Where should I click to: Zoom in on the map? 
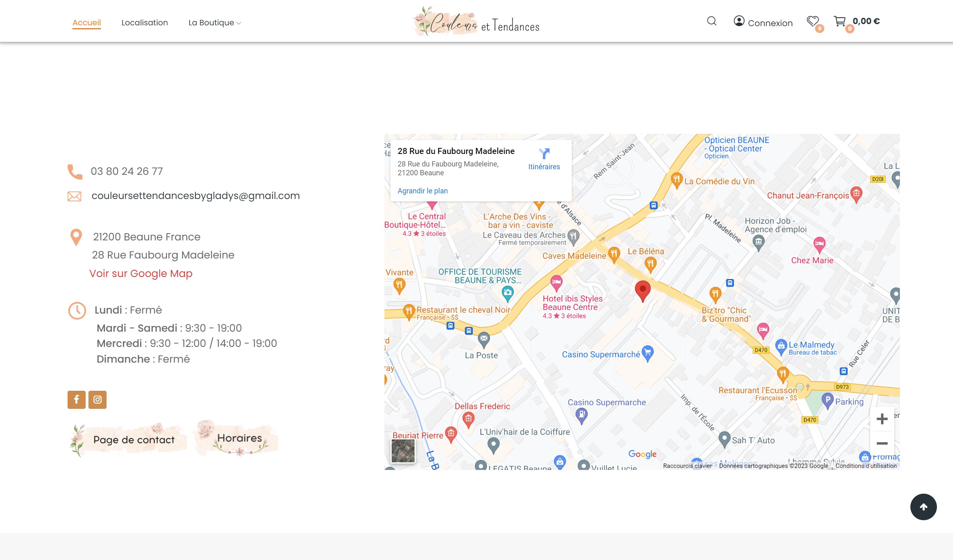(x=882, y=419)
